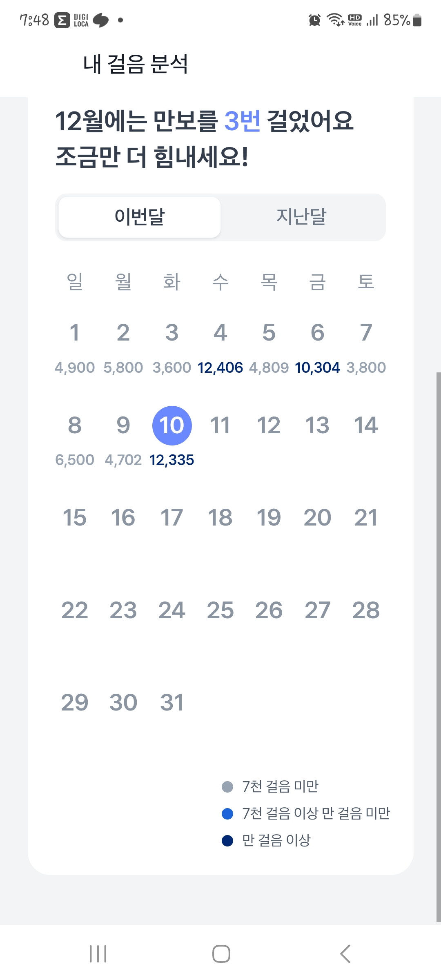Tap the blue 7천 걸음 이상 legend dot
This screenshot has width=441, height=980.
227,814
